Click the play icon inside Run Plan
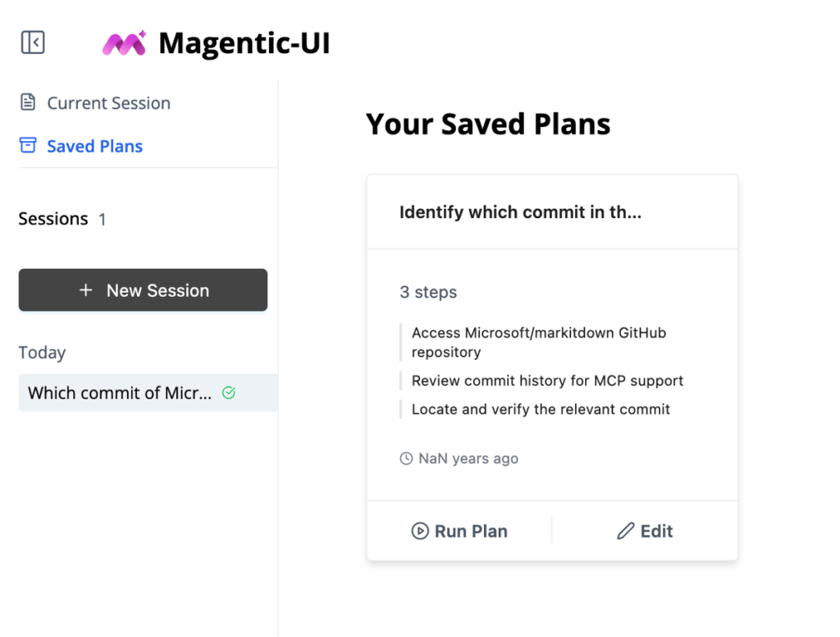This screenshot has width=840, height=637. (x=420, y=531)
